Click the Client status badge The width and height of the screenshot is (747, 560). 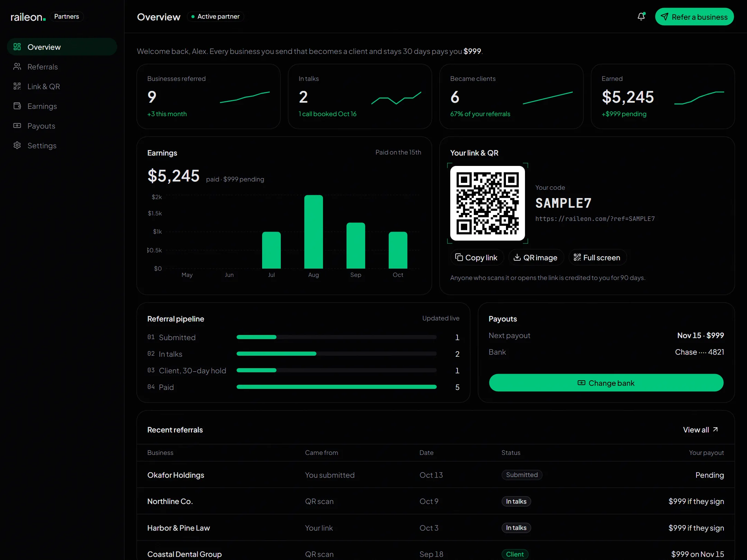515,554
